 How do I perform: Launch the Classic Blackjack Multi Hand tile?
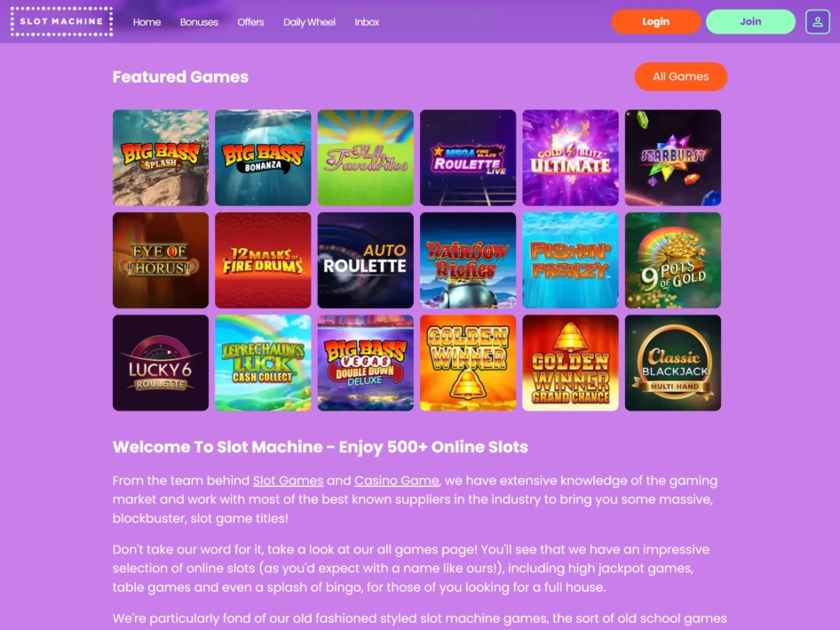(673, 363)
